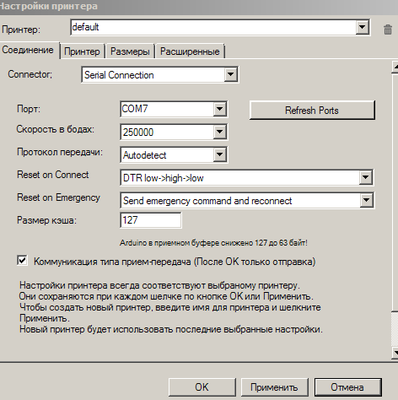Toggle the Коммуникация типа прием-передача checkbox
Screen dimensions: 398x400
coord(22,260)
